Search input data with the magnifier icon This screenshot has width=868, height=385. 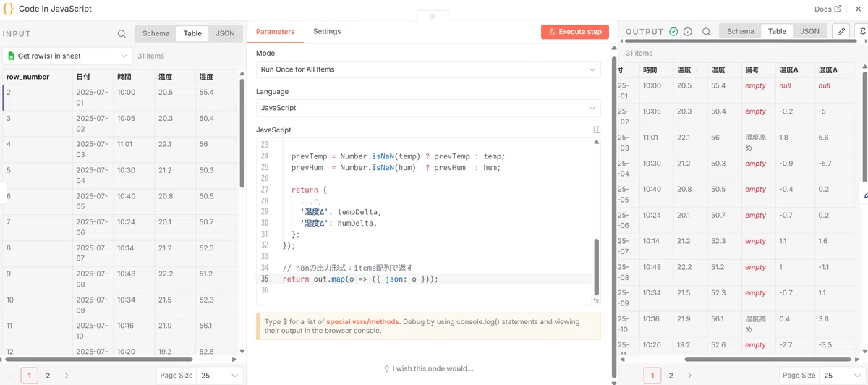point(122,33)
